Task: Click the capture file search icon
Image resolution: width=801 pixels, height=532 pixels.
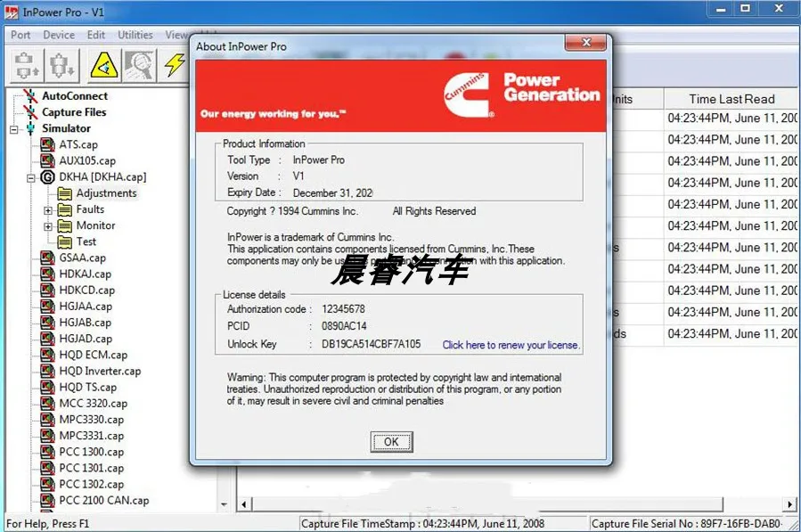Action: pos(140,64)
